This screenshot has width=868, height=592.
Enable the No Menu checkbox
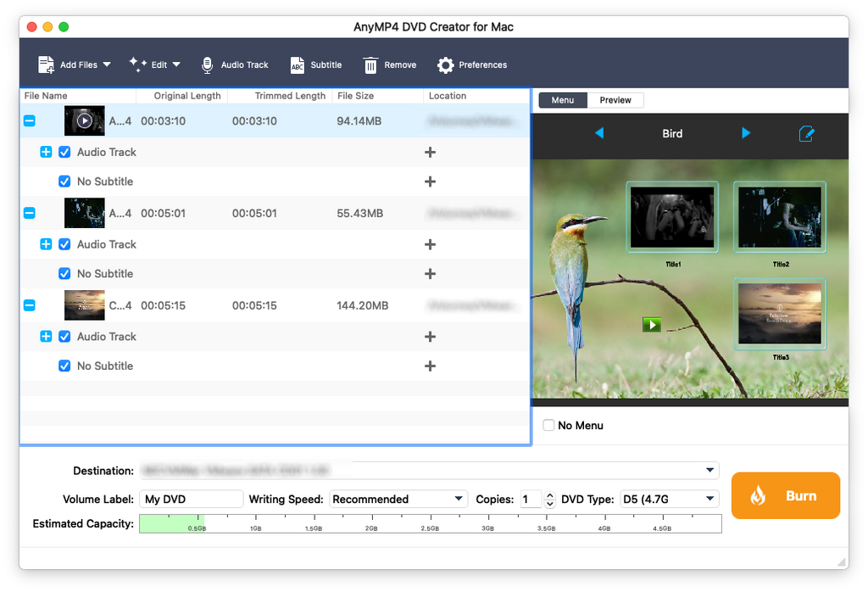click(x=548, y=425)
